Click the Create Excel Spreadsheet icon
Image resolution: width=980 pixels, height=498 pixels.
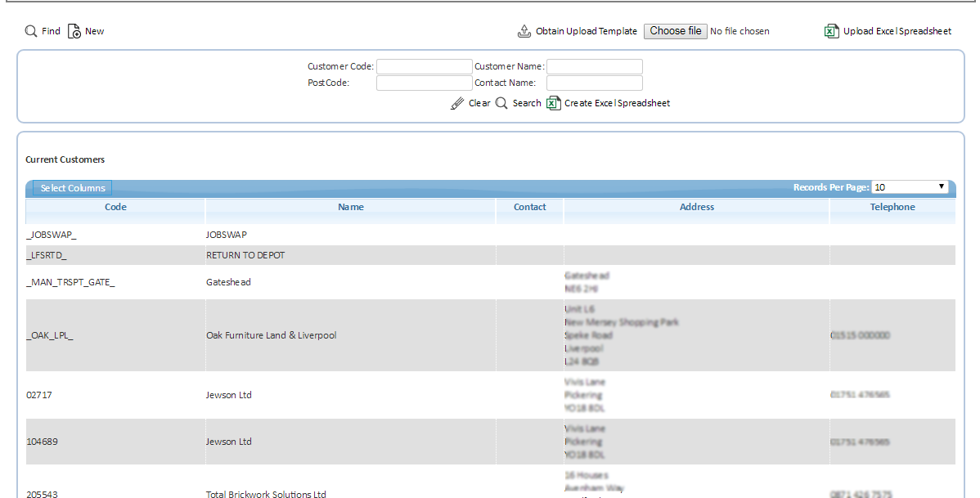tap(554, 103)
